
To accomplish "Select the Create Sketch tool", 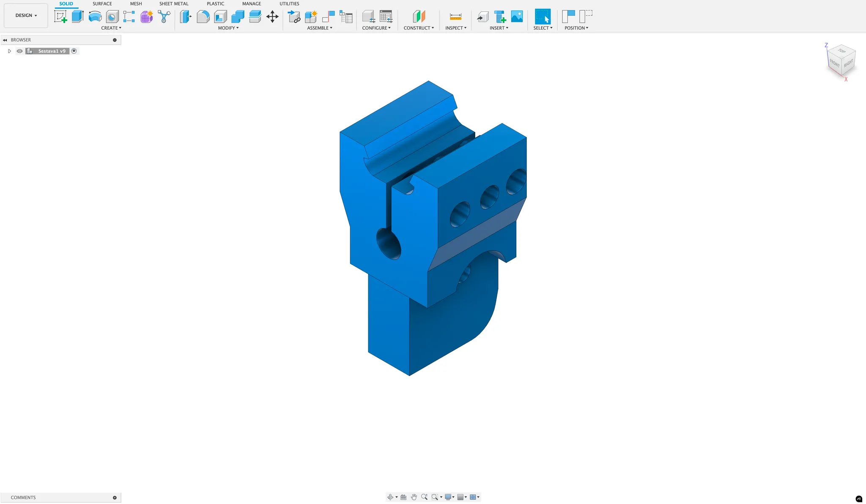I will [x=60, y=17].
